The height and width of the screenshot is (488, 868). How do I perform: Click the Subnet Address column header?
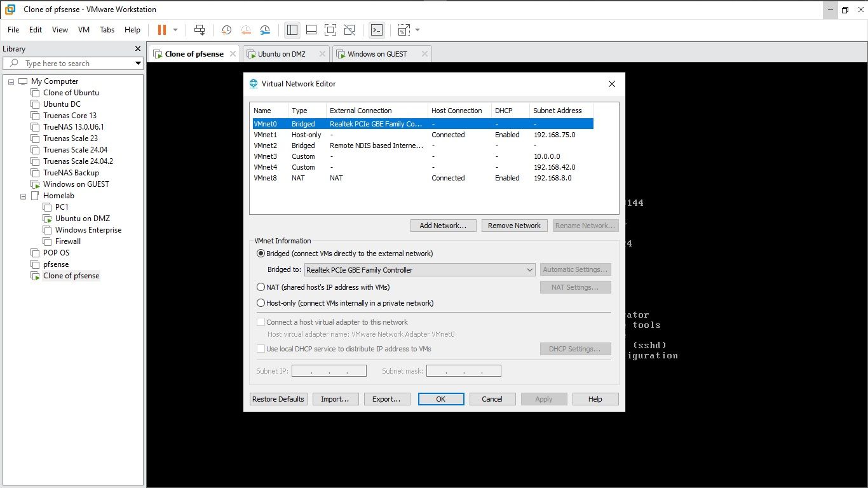click(561, 111)
